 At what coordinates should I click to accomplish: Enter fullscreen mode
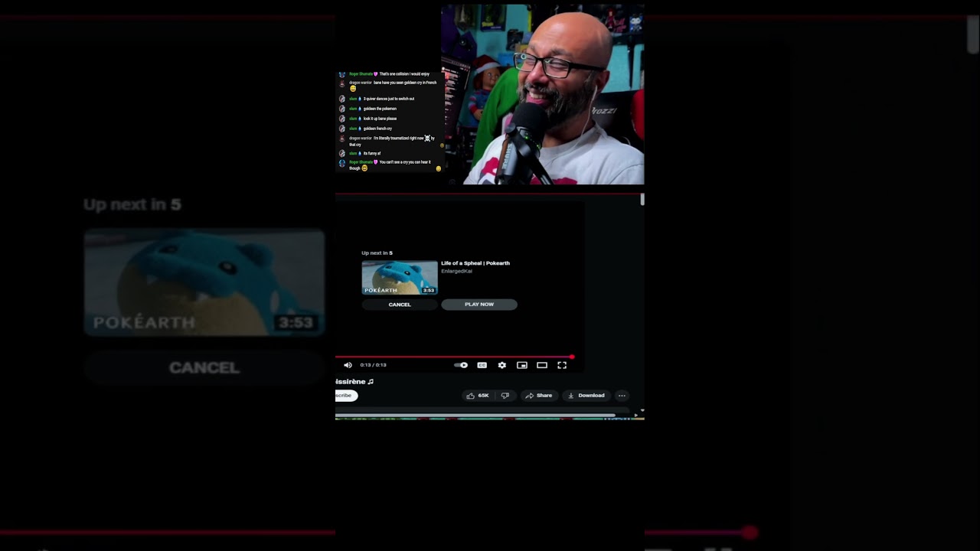(562, 365)
